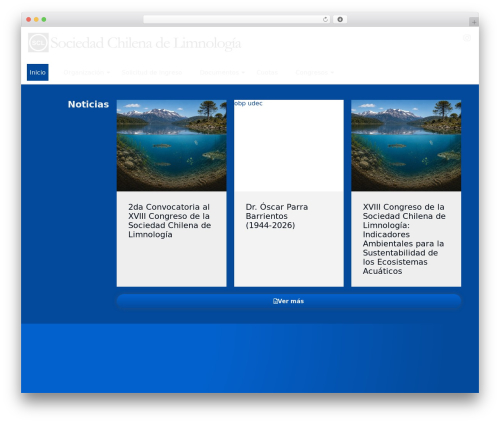Click the Sociedad Chilena de Limnología site title

tap(146, 43)
